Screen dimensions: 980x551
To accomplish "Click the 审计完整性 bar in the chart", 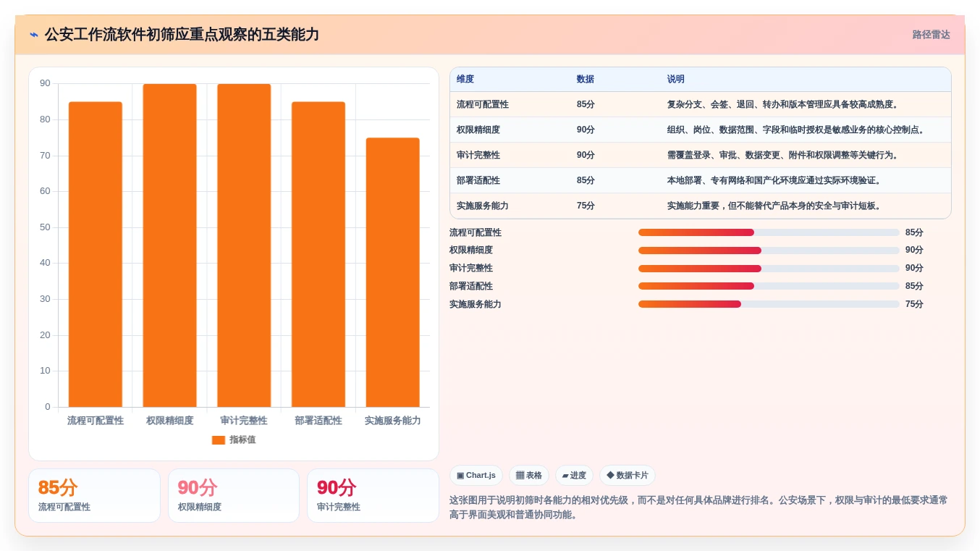I will [244, 245].
